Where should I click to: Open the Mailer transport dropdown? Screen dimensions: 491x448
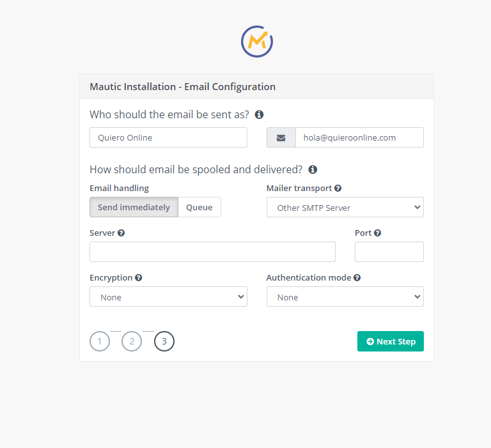tap(345, 207)
